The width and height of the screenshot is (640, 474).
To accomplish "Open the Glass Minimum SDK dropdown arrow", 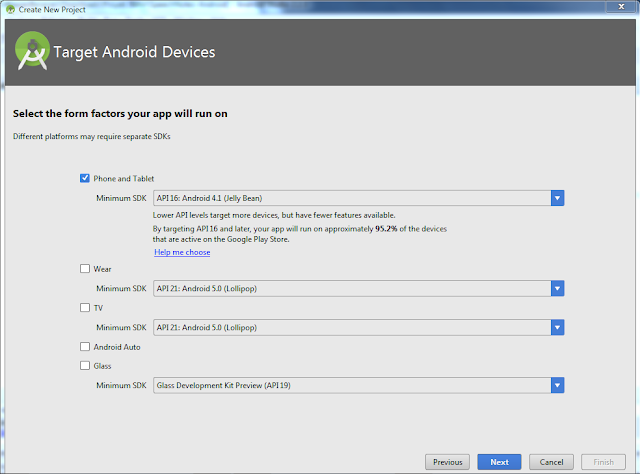I will tap(557, 385).
